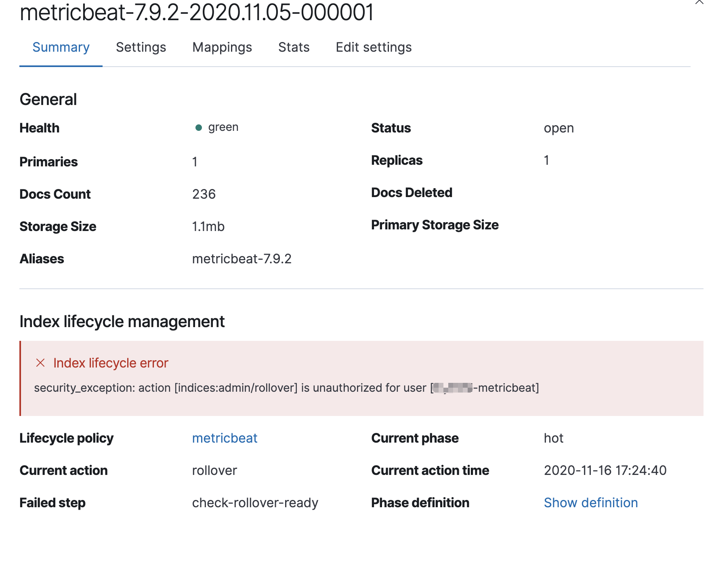
Task: Click the 'Replicas' label
Action: [x=397, y=160]
